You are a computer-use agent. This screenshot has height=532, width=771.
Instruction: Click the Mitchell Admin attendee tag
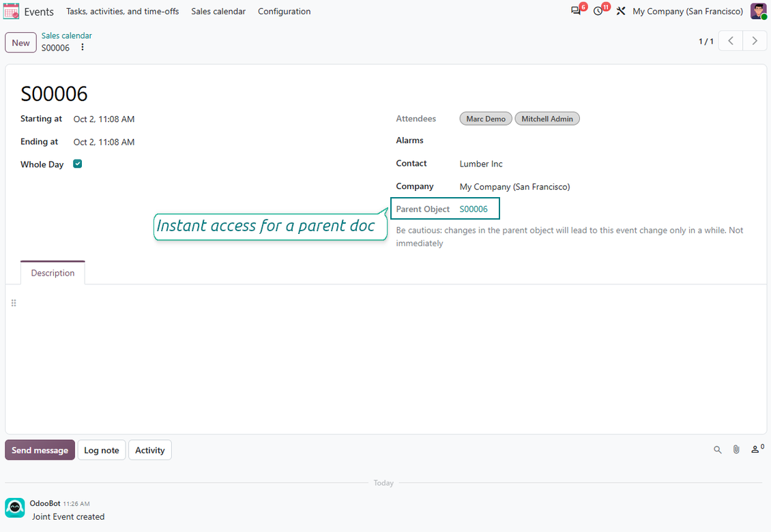pyautogui.click(x=547, y=119)
